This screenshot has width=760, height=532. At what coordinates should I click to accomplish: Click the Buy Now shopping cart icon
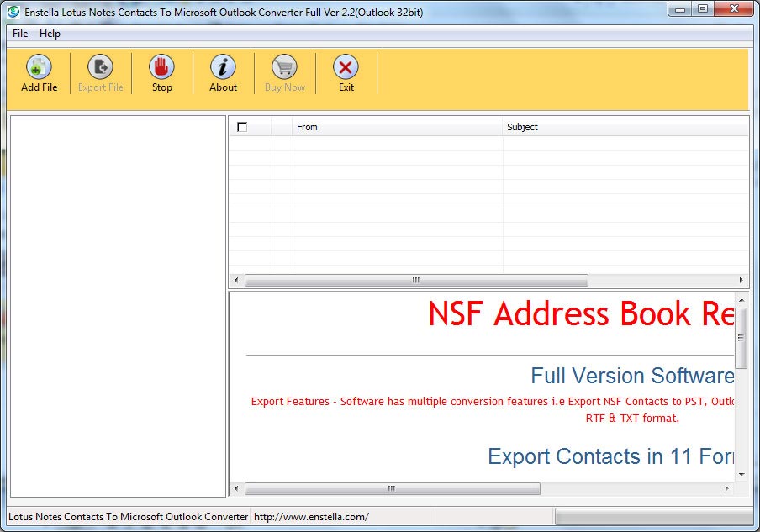(x=284, y=68)
